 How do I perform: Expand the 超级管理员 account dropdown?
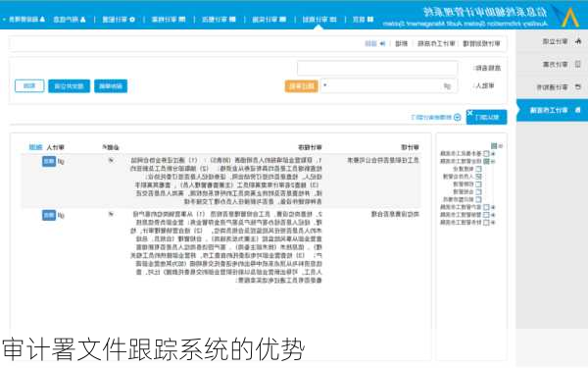click(x=24, y=20)
